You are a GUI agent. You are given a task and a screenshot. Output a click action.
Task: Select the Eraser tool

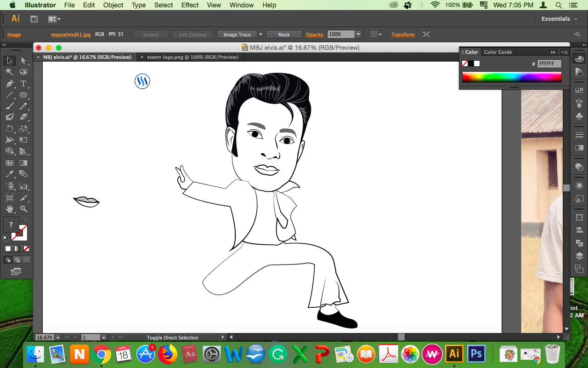[x=23, y=117]
